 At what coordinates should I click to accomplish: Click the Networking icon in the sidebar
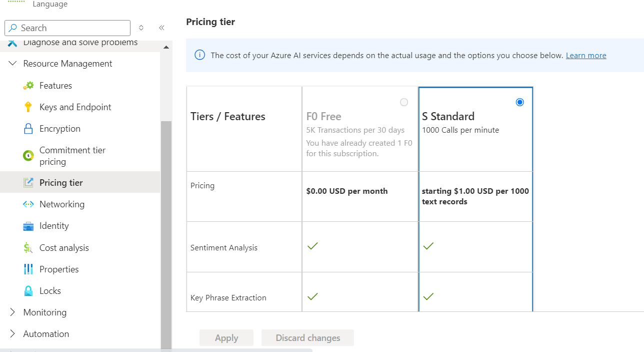pyautogui.click(x=28, y=204)
